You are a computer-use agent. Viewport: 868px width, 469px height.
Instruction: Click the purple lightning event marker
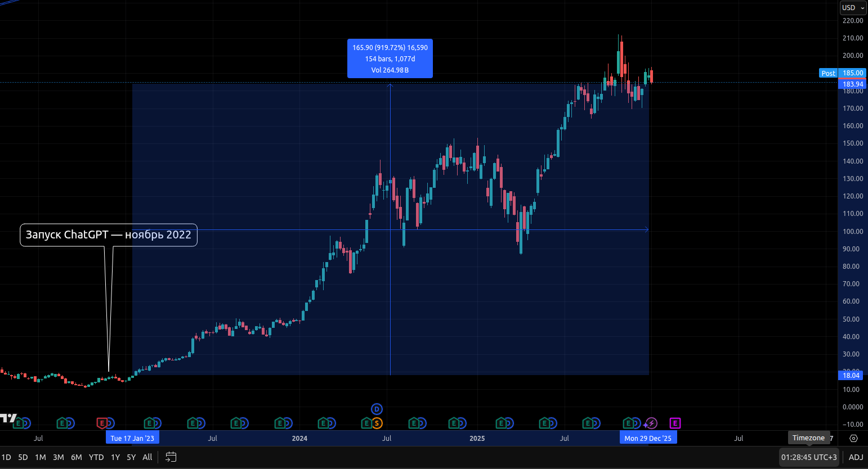pos(651,423)
